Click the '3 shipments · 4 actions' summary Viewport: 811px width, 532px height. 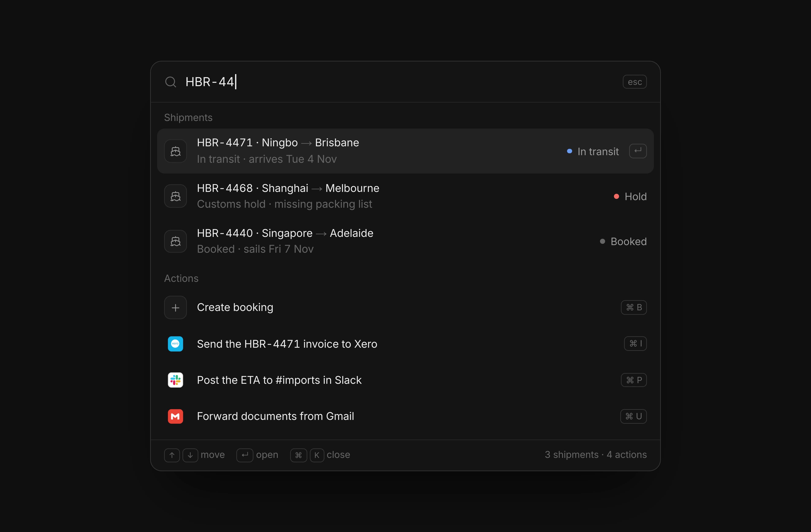coord(596,455)
